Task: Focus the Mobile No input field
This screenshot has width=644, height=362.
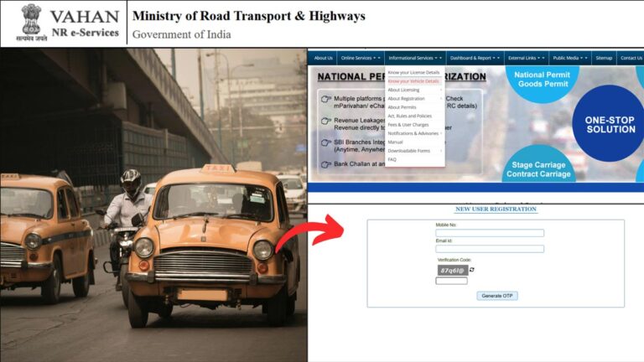Action: 490,233
